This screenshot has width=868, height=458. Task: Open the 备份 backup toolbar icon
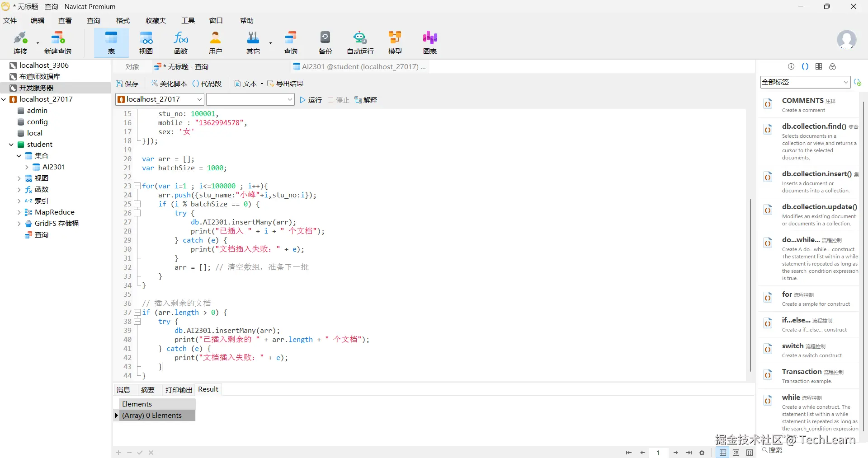(x=325, y=42)
